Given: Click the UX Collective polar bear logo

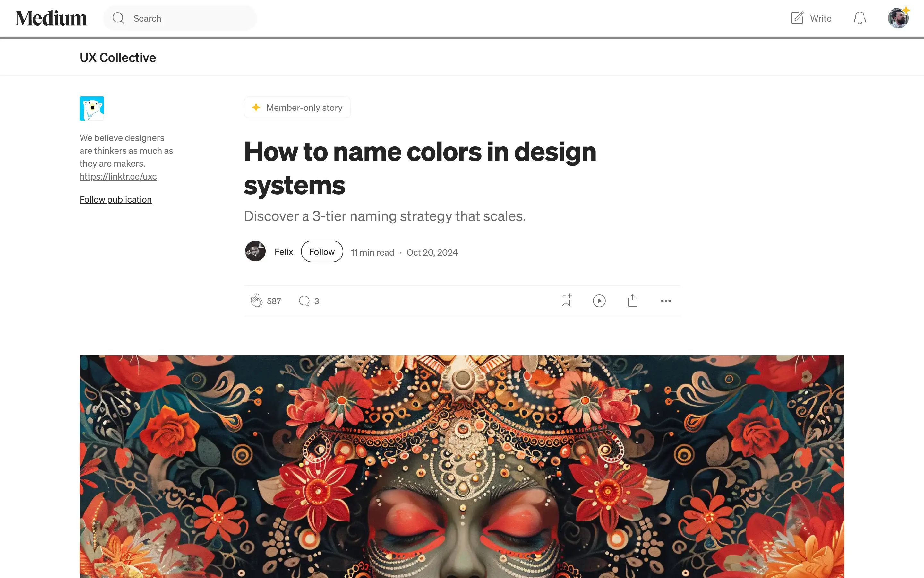Looking at the screenshot, I should coord(92,109).
